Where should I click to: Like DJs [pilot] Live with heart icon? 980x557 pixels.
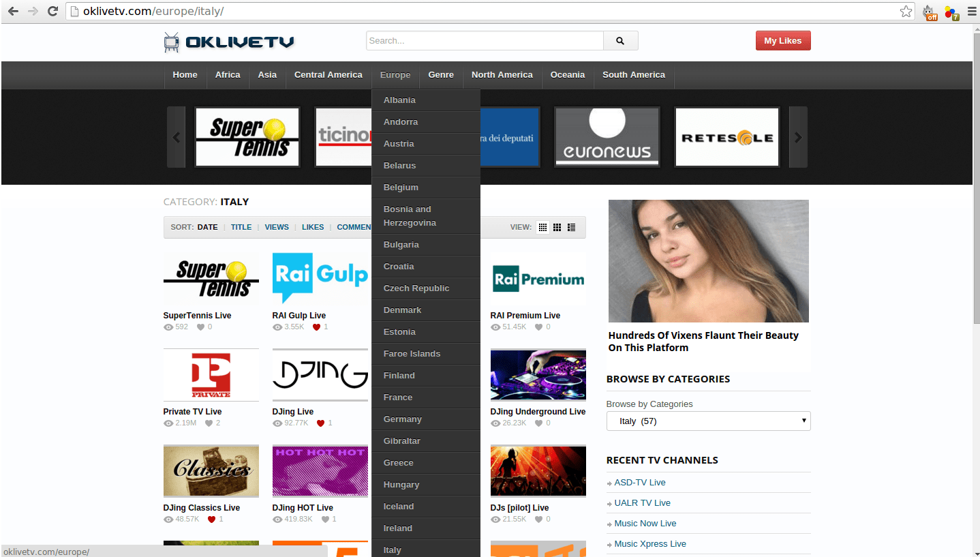538,520
